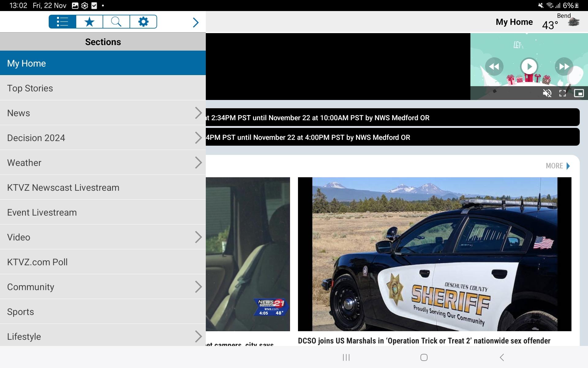Read DCSO joins US Marshals headline

click(424, 341)
